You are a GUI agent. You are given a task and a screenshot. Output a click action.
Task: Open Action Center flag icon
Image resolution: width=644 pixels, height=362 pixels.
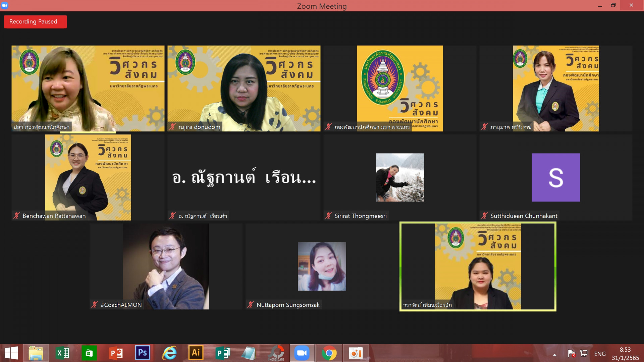point(572,354)
